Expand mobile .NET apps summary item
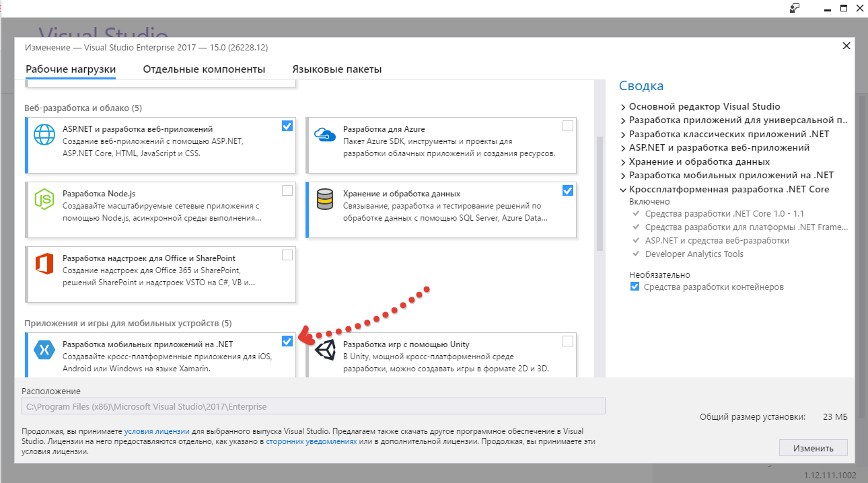868x483 pixels. 624,176
